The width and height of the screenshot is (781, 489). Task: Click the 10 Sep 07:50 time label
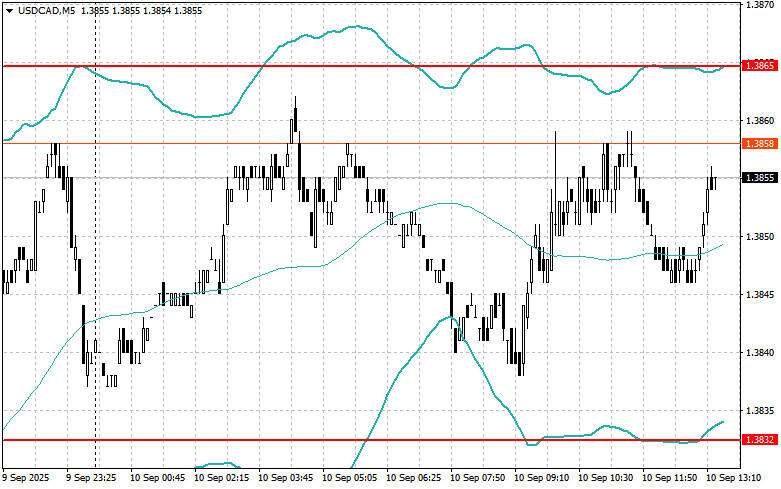[478, 478]
